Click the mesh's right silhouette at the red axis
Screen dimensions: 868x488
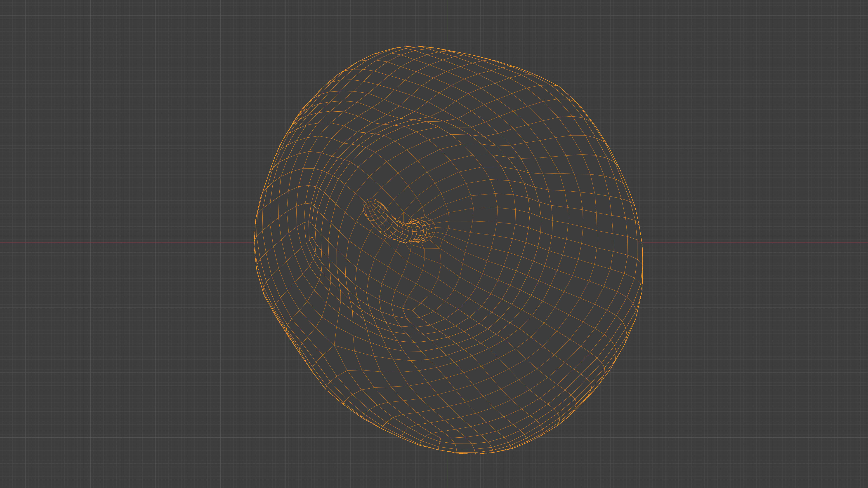[x=642, y=242]
